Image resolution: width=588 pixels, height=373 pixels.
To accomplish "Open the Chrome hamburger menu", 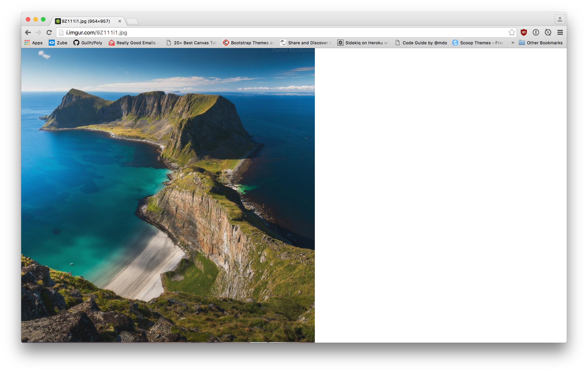I will [x=560, y=32].
